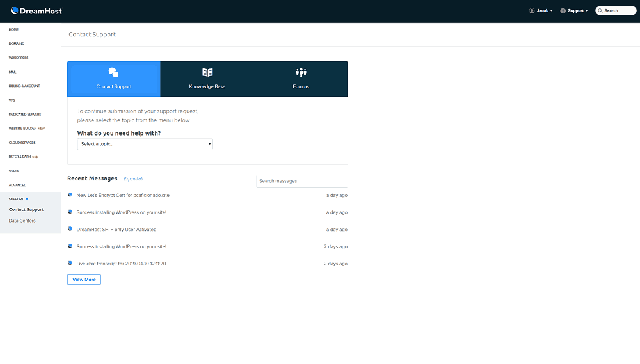Open the Support dropdown in header
This screenshot has height=364, width=640.
[x=574, y=11]
